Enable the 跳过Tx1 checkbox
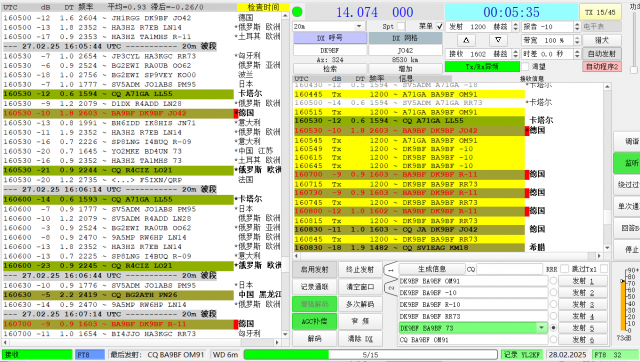640x362 pixels. coord(604,269)
